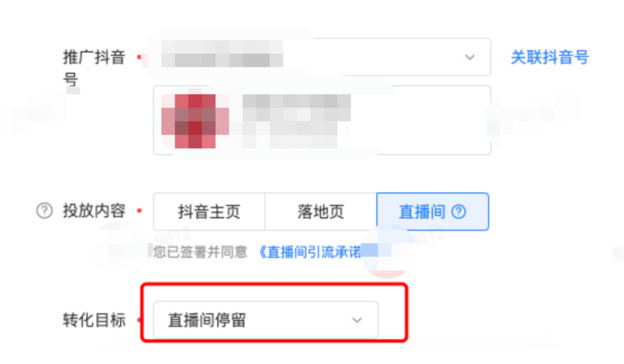Click the 直播间停留 selected value
Screen dimensions: 624x364
pyautogui.click(x=206, y=320)
